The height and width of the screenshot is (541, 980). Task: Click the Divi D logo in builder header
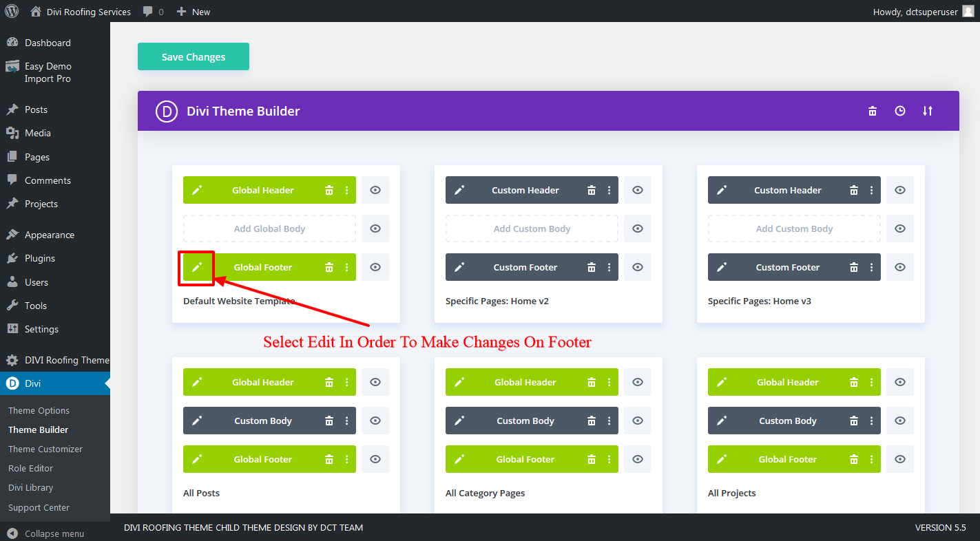[167, 111]
